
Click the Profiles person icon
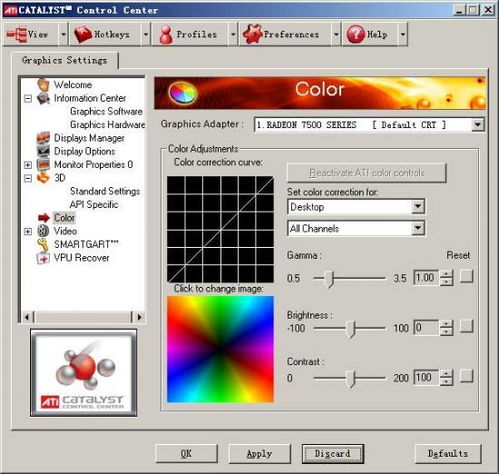coord(166,35)
